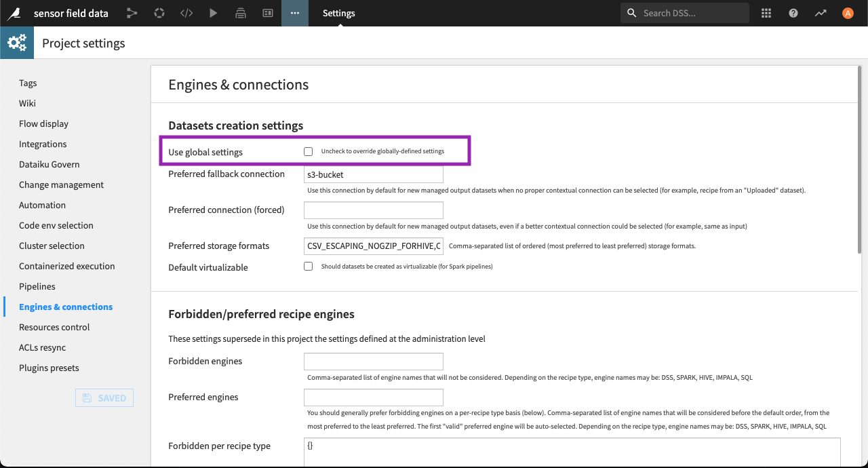Open the Jobs play icon

coord(214,13)
